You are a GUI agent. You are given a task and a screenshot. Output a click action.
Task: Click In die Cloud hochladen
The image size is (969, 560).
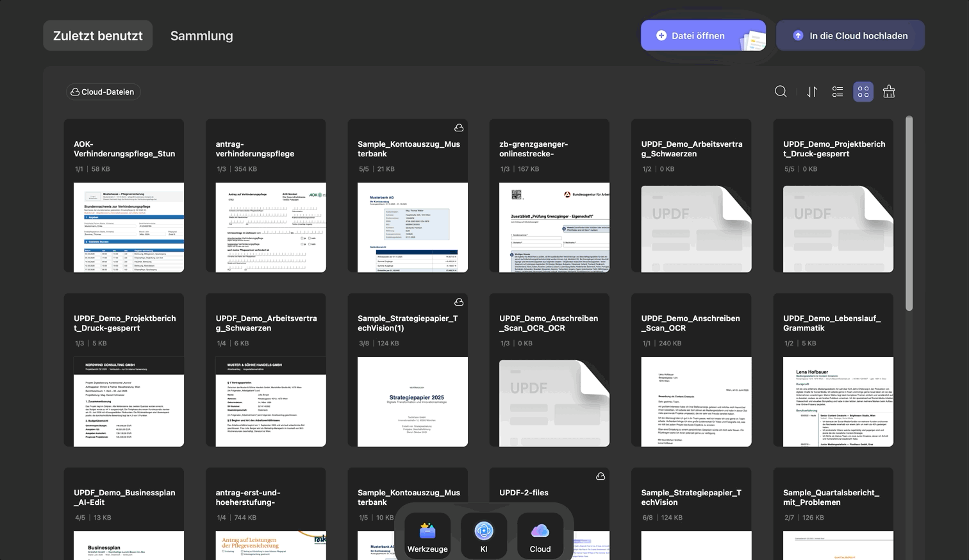pos(850,35)
